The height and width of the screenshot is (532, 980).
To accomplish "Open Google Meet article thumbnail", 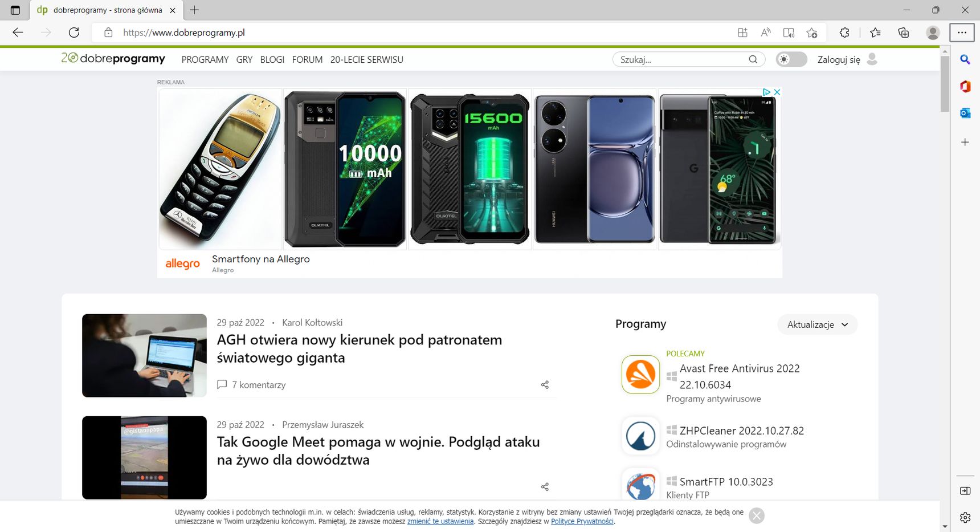I will point(144,458).
